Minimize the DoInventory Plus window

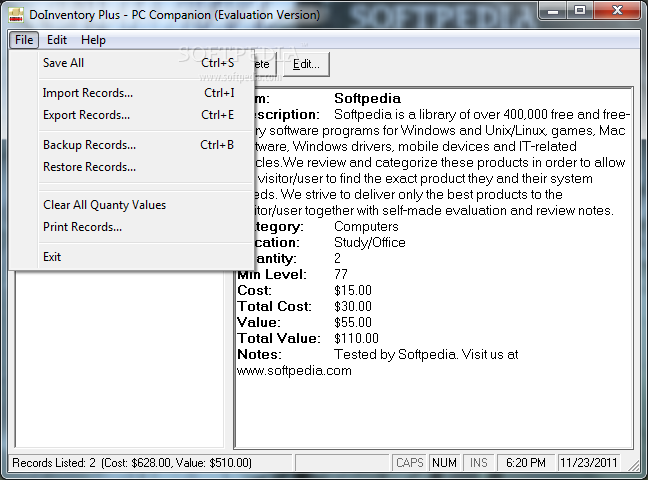pos(553,10)
